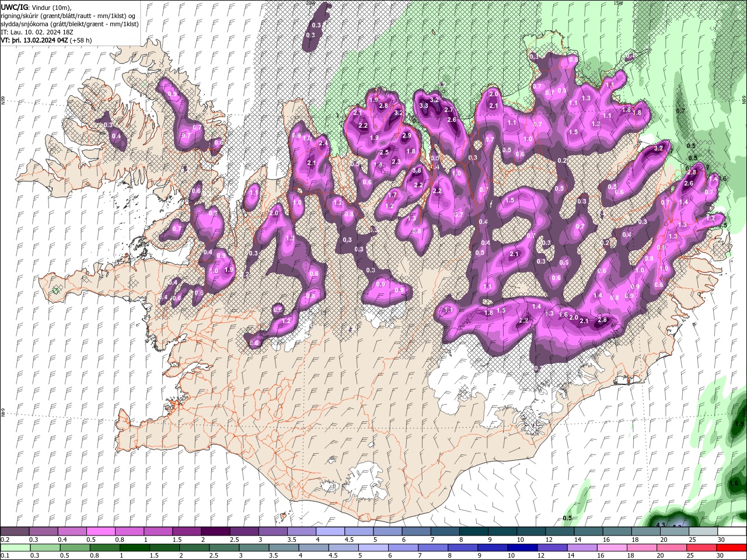This screenshot has height=560, width=747.
Task: Pick the bright red rain swatch after 30
Action: point(731,548)
